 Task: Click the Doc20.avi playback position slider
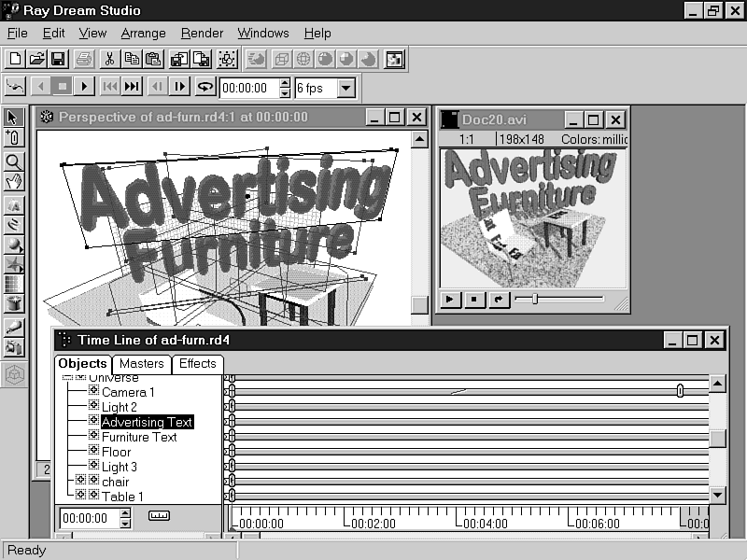click(535, 300)
